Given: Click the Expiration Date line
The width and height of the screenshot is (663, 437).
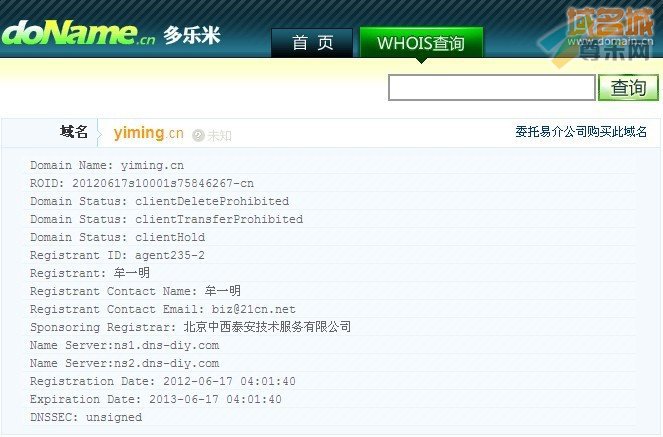Looking at the screenshot, I should (x=156, y=399).
